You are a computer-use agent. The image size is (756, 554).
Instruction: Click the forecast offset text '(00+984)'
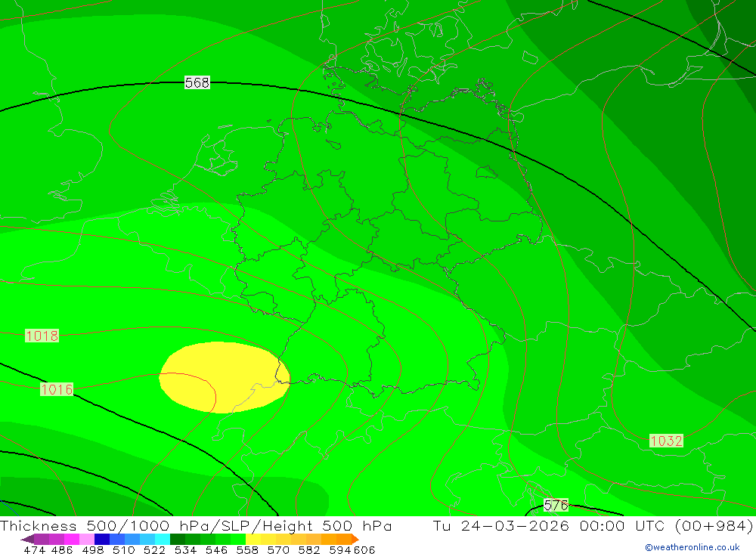pos(714,525)
